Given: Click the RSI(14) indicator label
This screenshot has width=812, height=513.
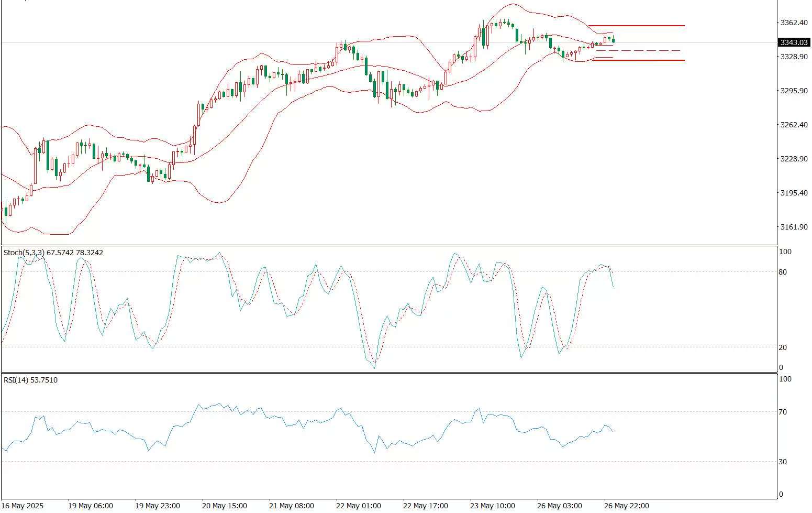Looking at the screenshot, I should point(30,380).
